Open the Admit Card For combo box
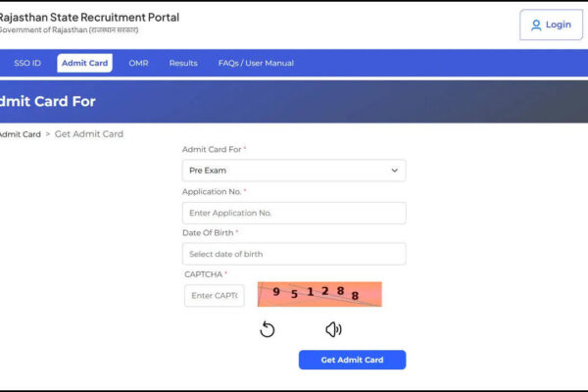 (x=293, y=171)
